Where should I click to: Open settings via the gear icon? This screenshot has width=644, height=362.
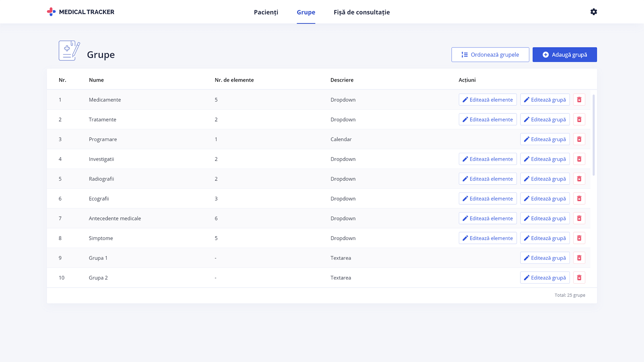coord(594,12)
